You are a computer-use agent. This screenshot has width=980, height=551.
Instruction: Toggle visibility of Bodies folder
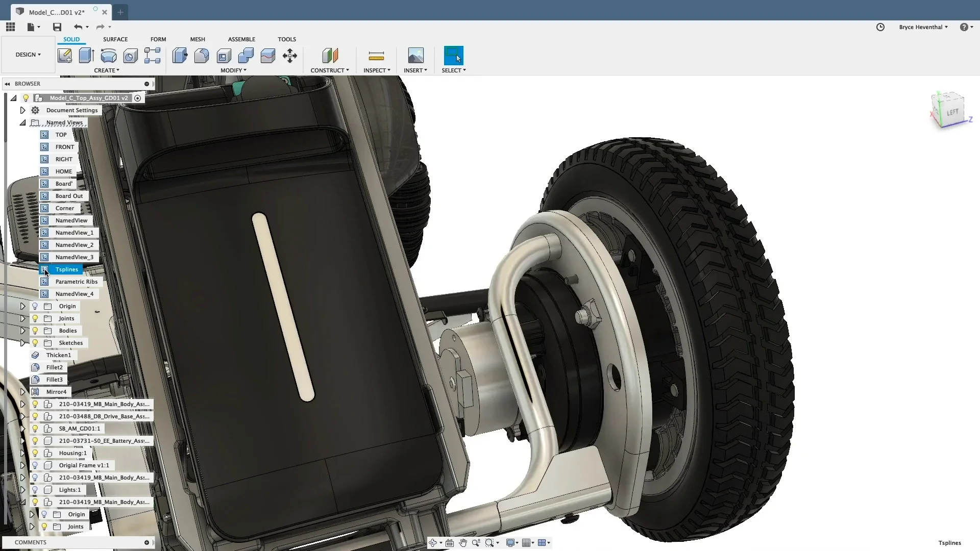35,330
